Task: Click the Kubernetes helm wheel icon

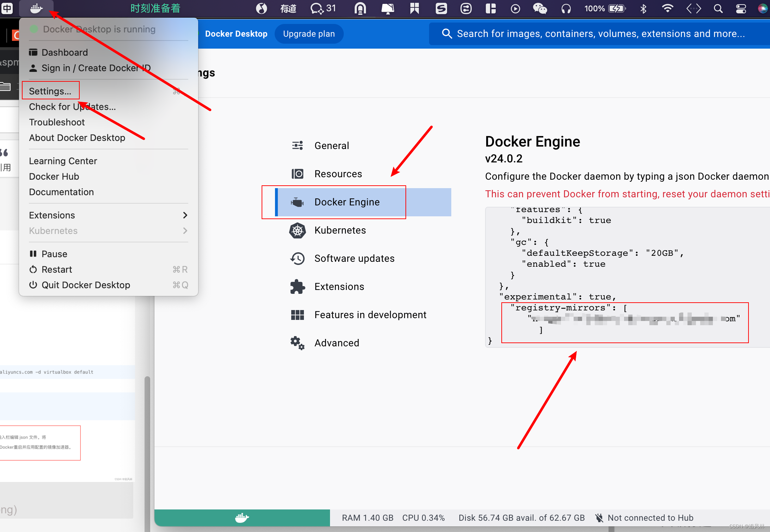Action: pos(297,230)
